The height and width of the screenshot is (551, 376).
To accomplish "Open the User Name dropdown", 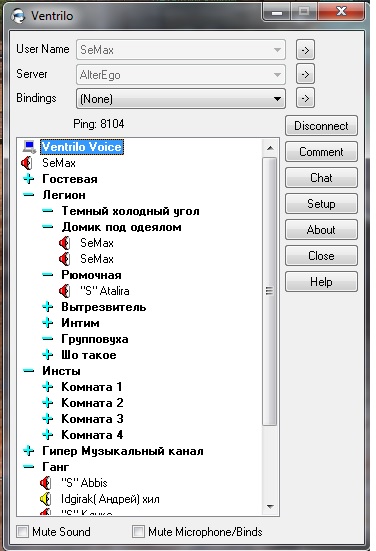I will pyautogui.click(x=181, y=50).
